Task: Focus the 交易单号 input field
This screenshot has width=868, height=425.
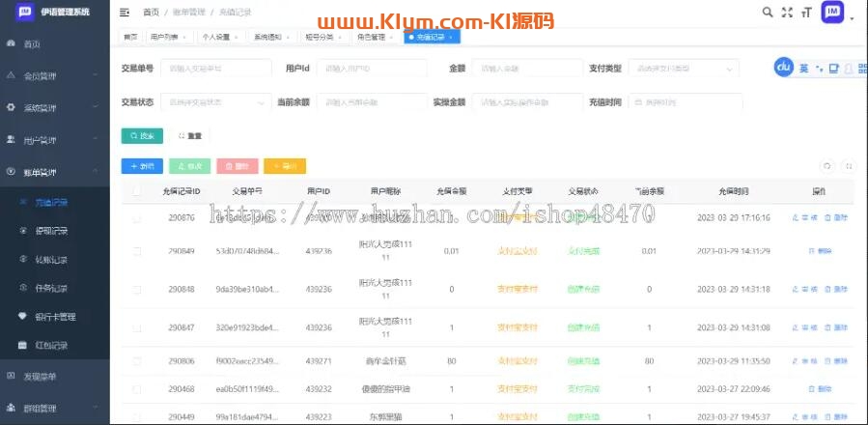Action: coord(216,69)
